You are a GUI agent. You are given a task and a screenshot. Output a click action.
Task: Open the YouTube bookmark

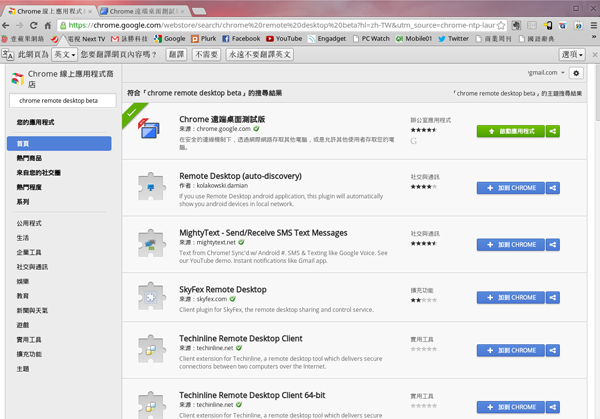[x=284, y=39]
